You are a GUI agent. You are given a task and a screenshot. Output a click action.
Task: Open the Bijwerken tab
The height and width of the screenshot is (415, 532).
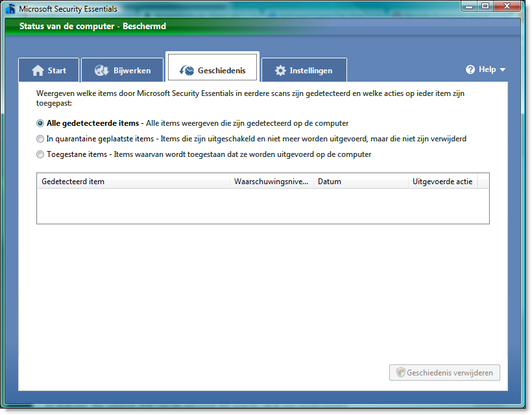click(122, 70)
